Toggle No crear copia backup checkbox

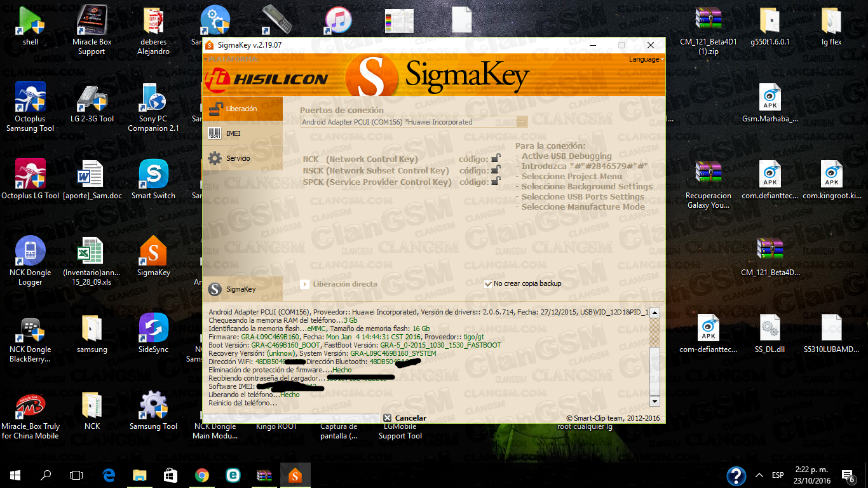tap(488, 284)
